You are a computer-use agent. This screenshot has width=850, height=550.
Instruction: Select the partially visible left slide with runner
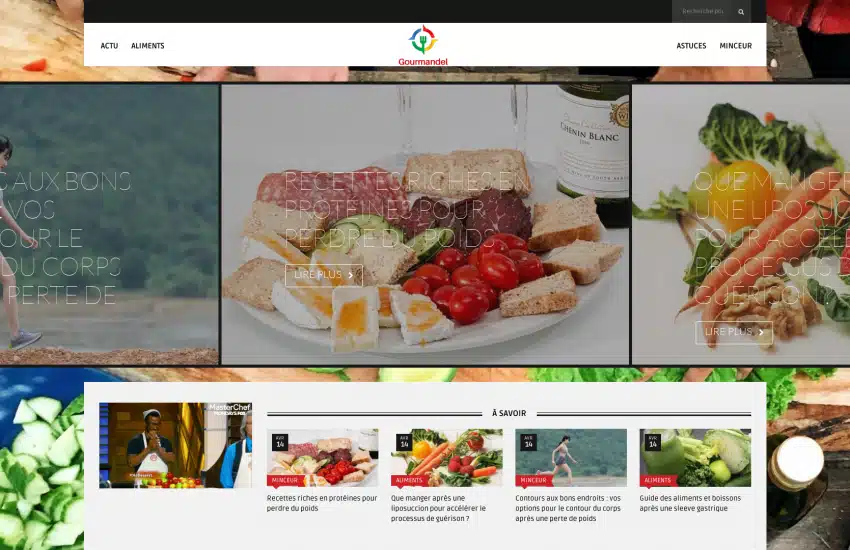pyautogui.click(x=108, y=224)
